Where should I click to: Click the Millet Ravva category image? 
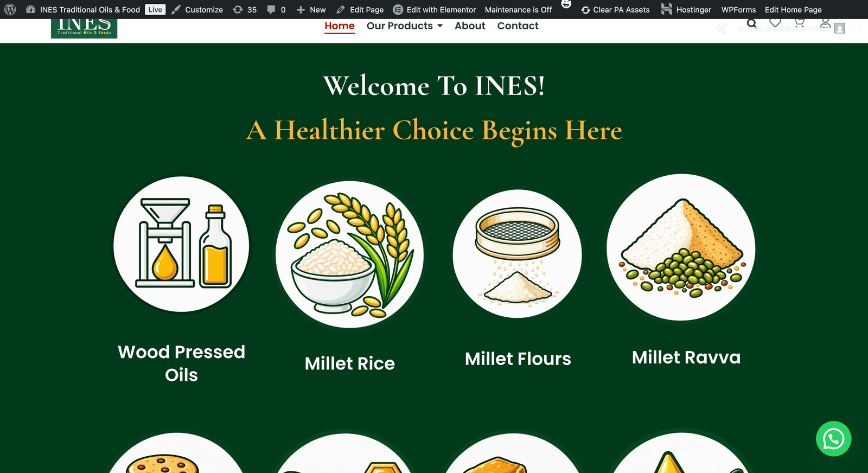(x=681, y=247)
